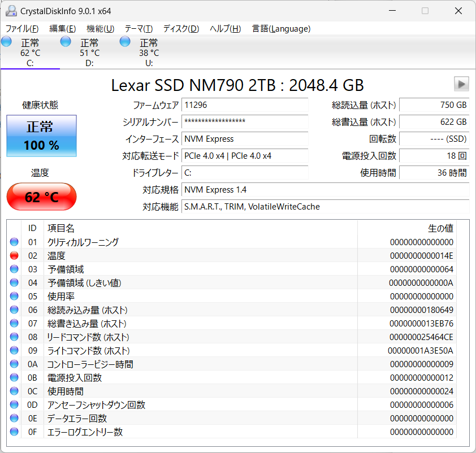
Task: Select the エラーログエントリー数 attribute name
Action: click(x=85, y=432)
